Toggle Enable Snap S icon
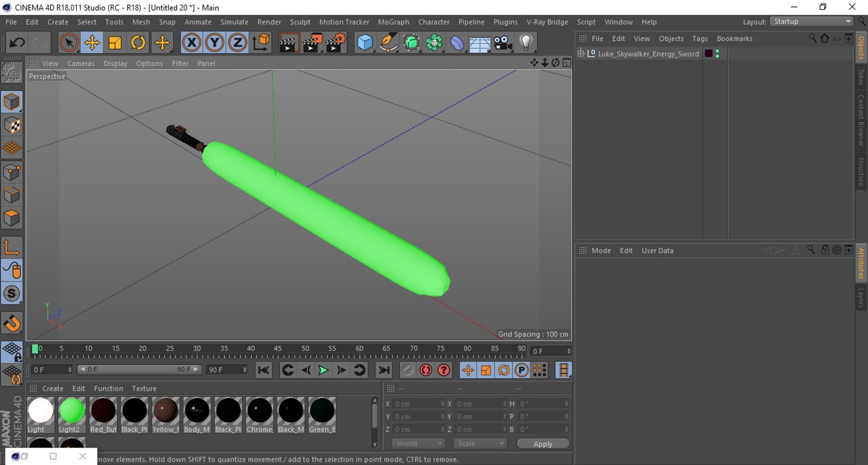 tap(12, 294)
